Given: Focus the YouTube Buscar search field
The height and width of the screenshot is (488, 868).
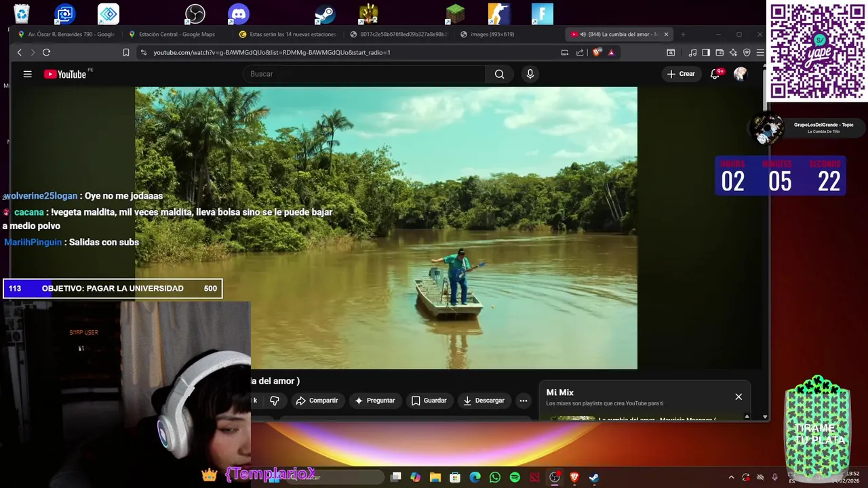Looking at the screenshot, I should [363, 74].
